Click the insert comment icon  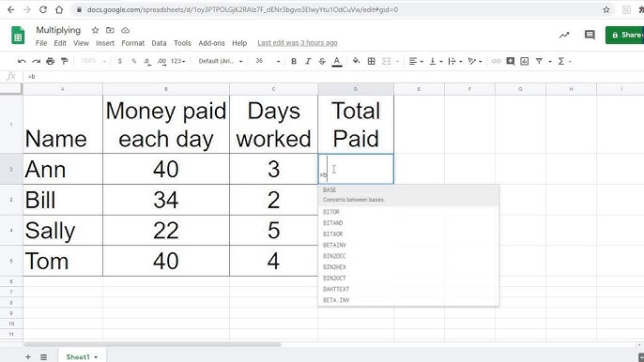(510, 61)
